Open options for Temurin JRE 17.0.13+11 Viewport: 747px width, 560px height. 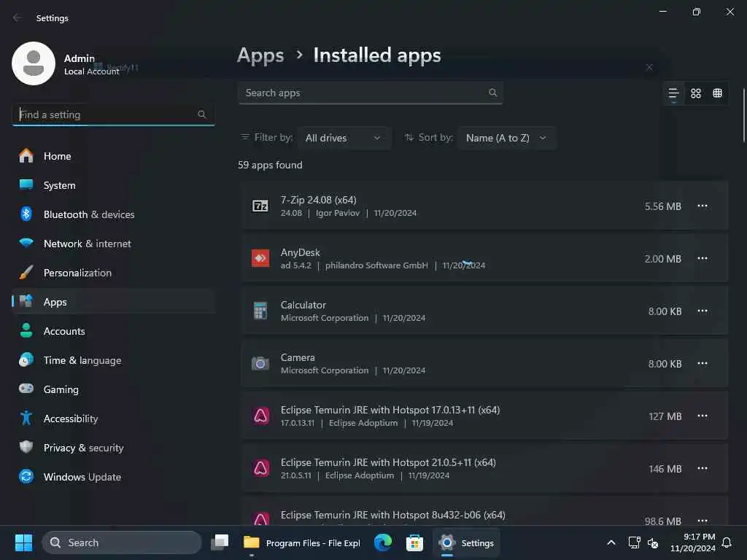[703, 416]
